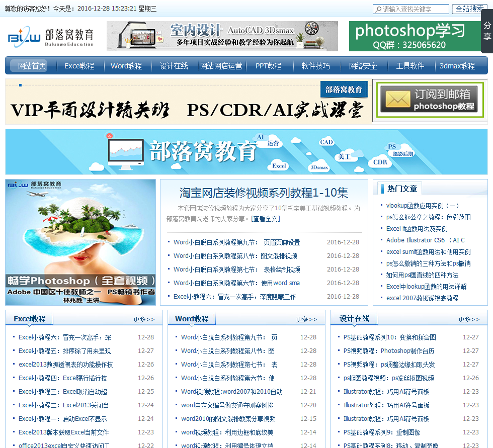The width and height of the screenshot is (493, 448).
Task: Open Word视频教程:word2007和2010自动
Action: coord(232,392)
